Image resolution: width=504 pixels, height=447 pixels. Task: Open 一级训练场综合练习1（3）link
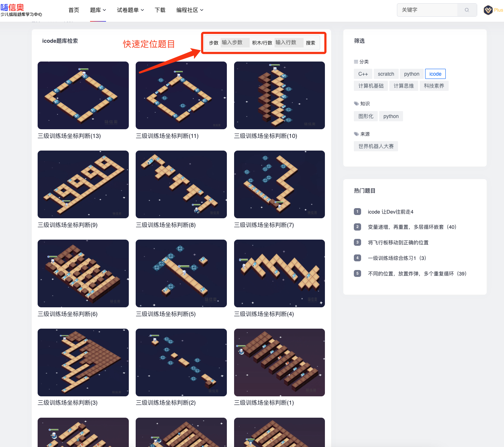click(397, 258)
